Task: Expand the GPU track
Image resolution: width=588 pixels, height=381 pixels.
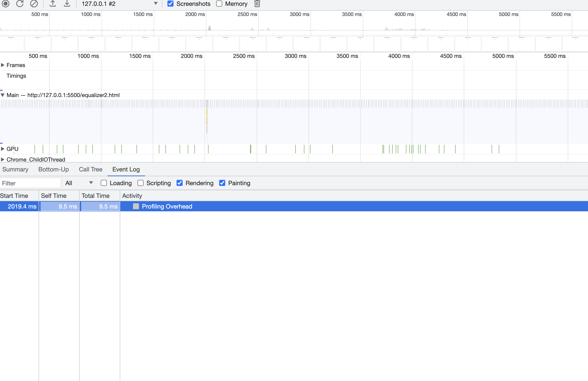Action: pos(3,149)
